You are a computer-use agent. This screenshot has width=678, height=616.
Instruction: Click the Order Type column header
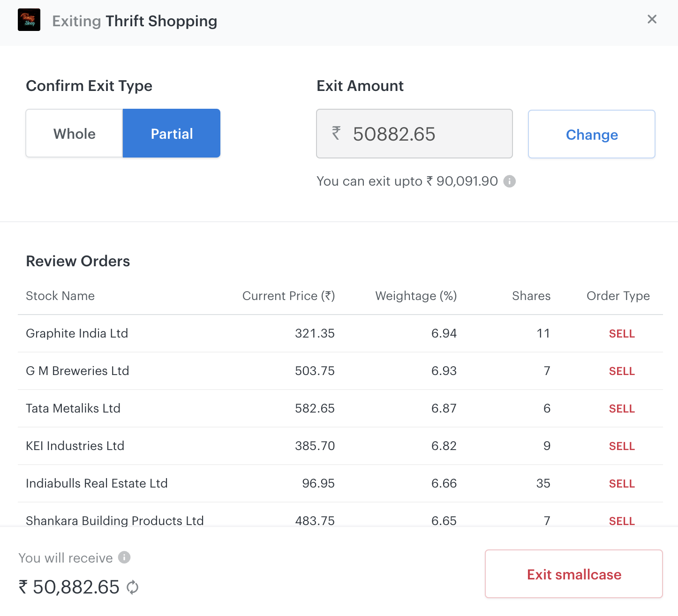pyautogui.click(x=618, y=296)
